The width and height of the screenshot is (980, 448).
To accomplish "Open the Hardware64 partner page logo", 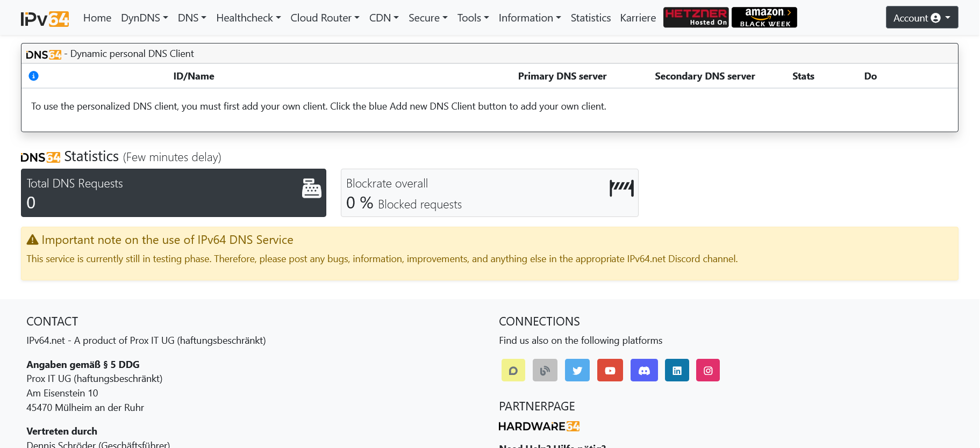I will (539, 426).
